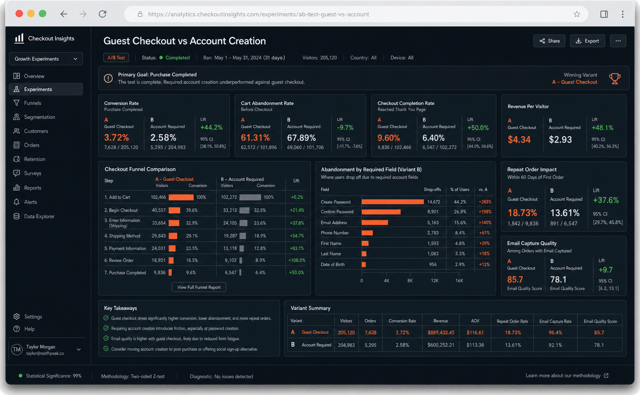This screenshot has height=395, width=640.
Task: Click the Conversion Rate column header
Action: point(402,321)
